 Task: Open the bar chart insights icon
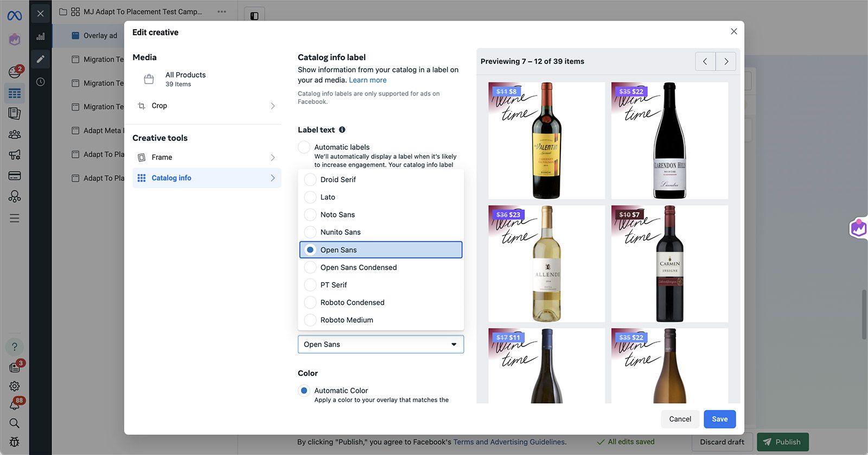tap(41, 36)
